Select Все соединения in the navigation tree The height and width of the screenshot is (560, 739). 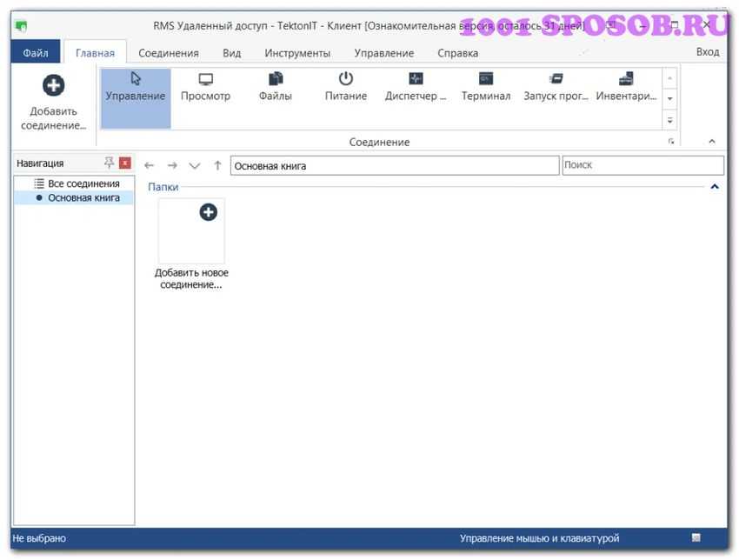click(83, 183)
